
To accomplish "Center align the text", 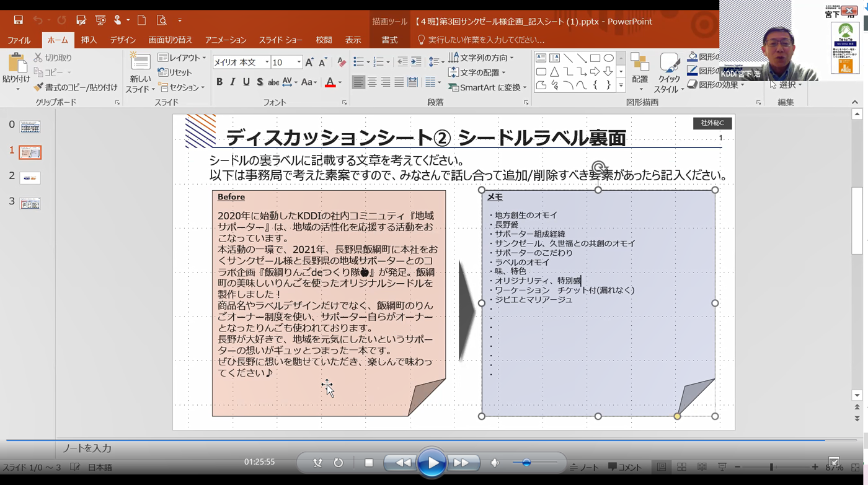I will tap(372, 82).
